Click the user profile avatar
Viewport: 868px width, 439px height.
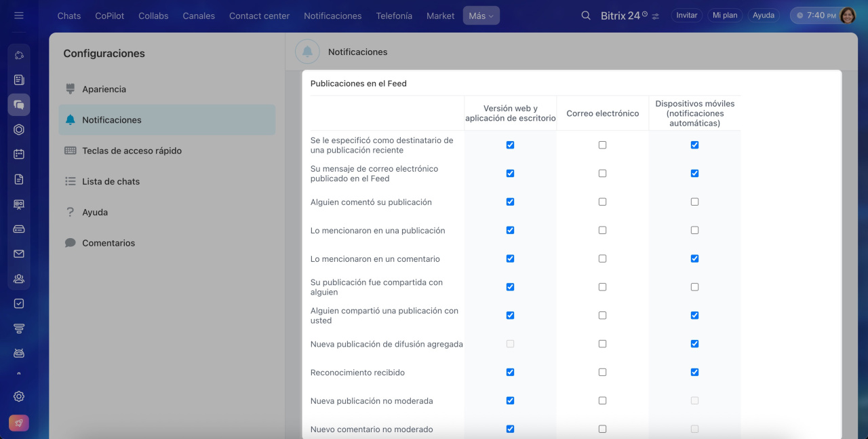click(x=848, y=15)
